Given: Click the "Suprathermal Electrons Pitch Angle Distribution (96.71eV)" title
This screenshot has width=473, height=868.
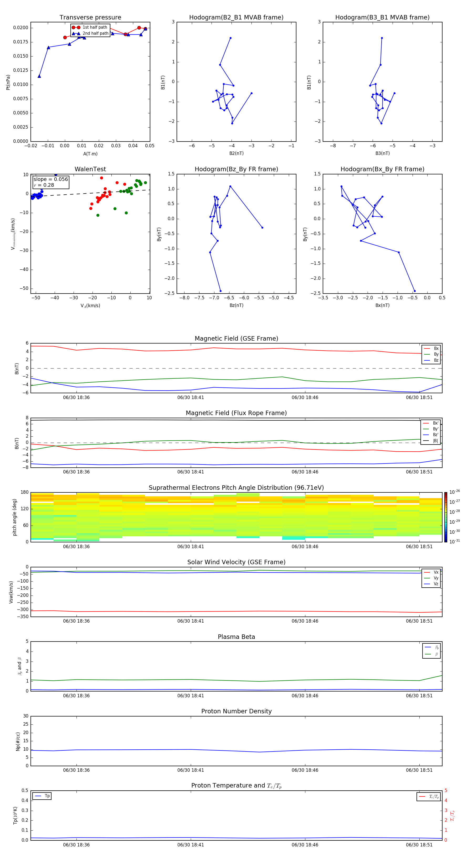Looking at the screenshot, I should click(236, 488).
